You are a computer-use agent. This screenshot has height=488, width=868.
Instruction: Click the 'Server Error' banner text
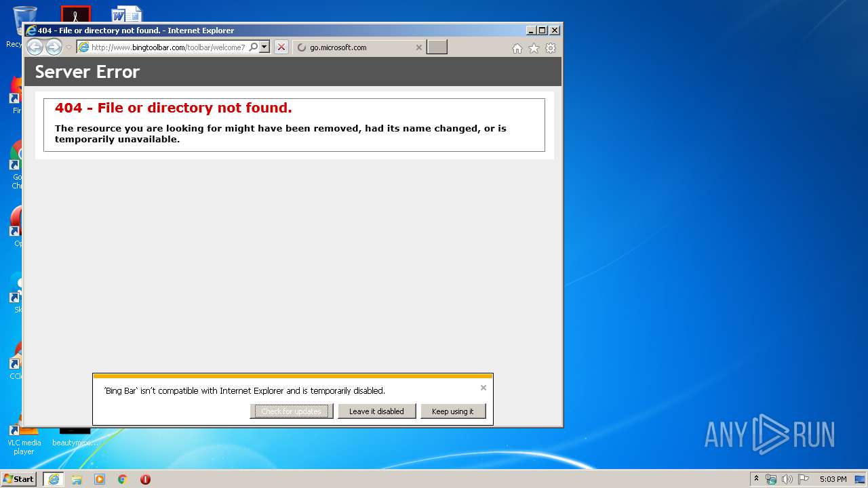click(x=87, y=72)
